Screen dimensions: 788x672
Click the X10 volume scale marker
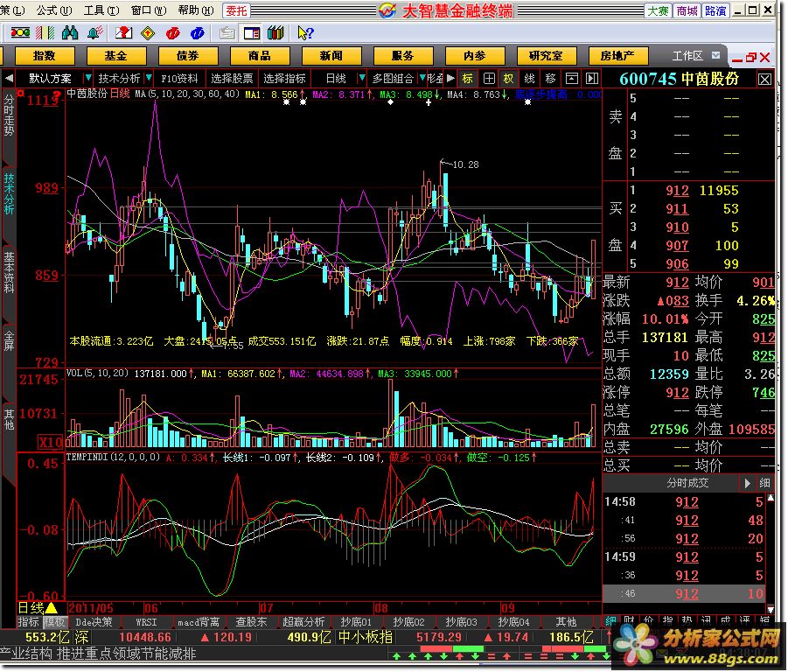[50, 442]
